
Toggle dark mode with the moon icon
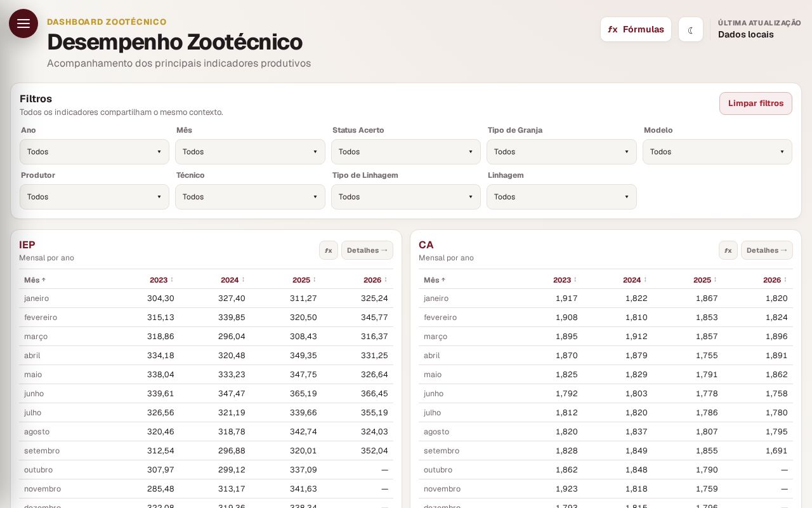click(x=691, y=29)
